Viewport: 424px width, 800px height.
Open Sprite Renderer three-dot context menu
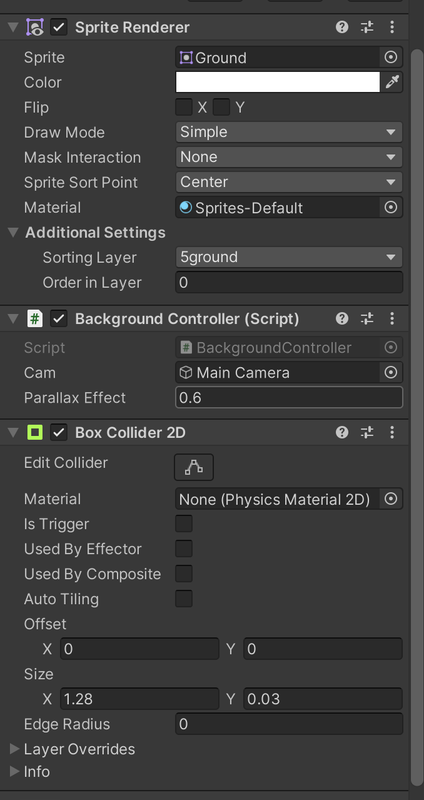[x=392, y=27]
